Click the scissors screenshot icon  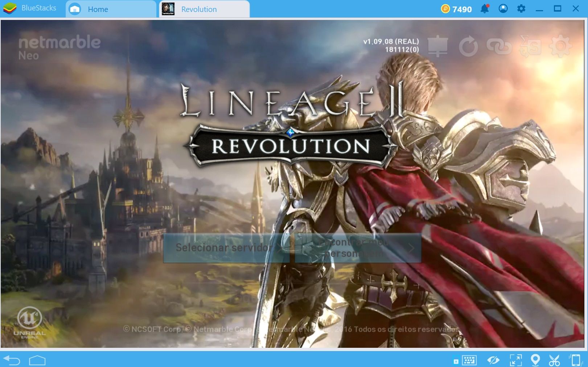[x=554, y=360]
